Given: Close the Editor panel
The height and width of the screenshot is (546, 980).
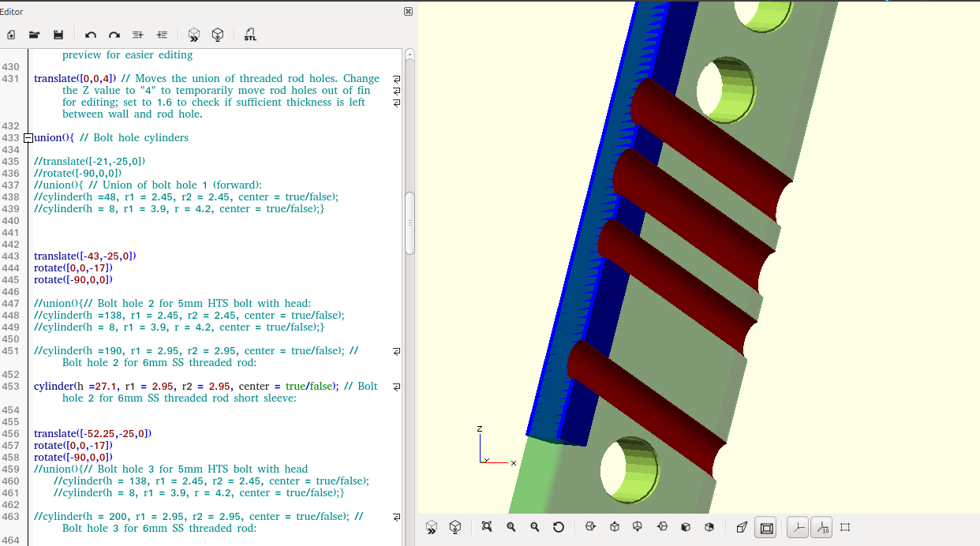Looking at the screenshot, I should click(x=408, y=12).
